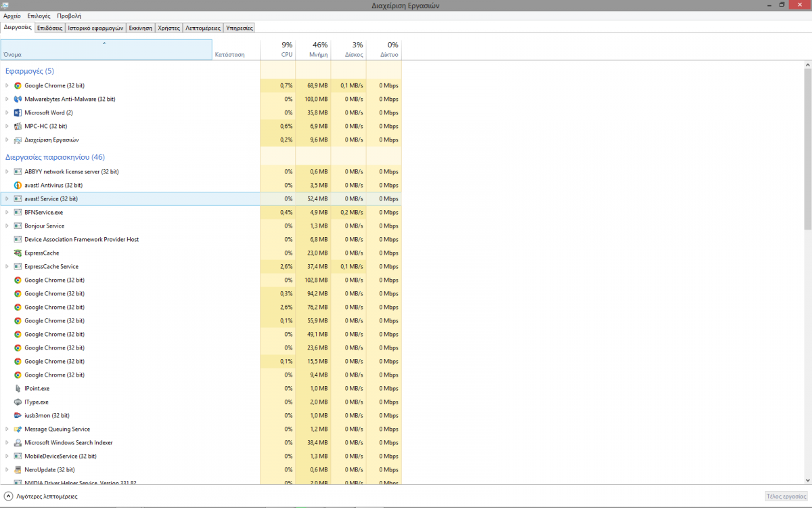Click the IPoint.exe mouse icon

tap(18, 388)
